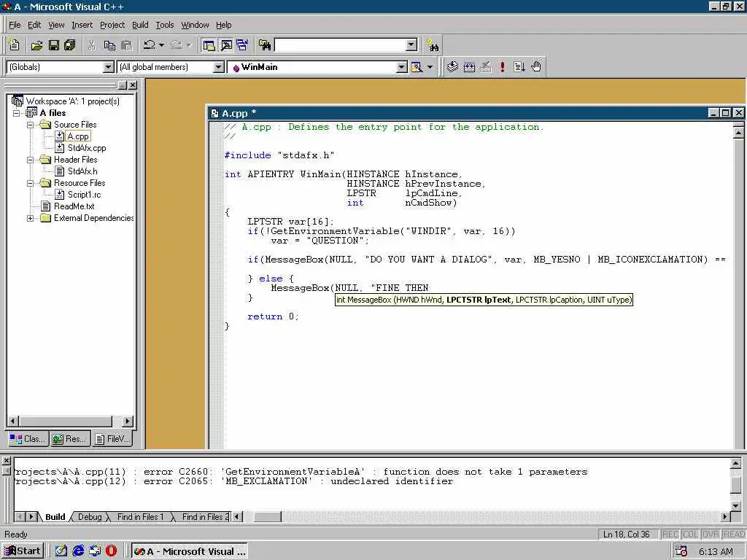The height and width of the screenshot is (560, 747).
Task: Launch Internet Explorer from quick launch
Action: tap(78, 551)
